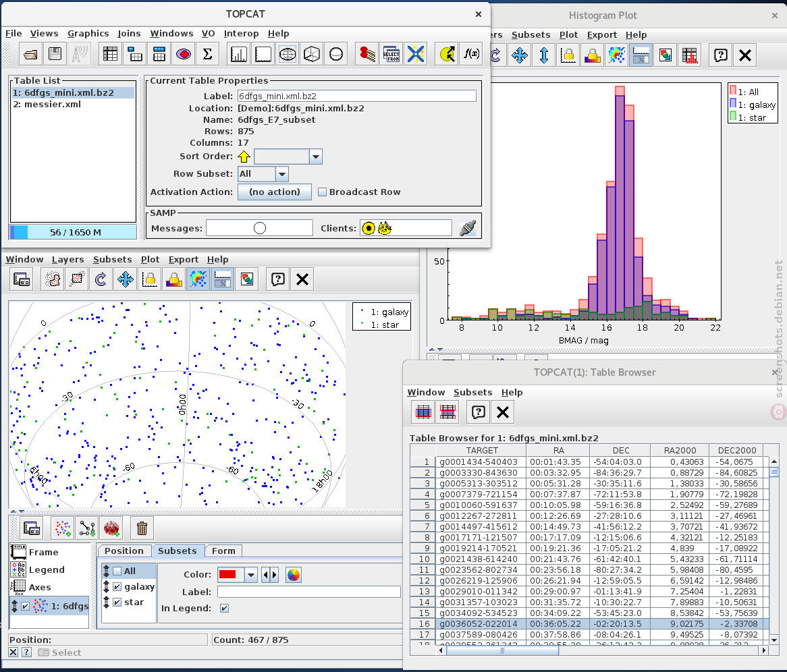Toggle the In Legend checkbox
Viewport: 787px width, 672px height.
(224, 609)
